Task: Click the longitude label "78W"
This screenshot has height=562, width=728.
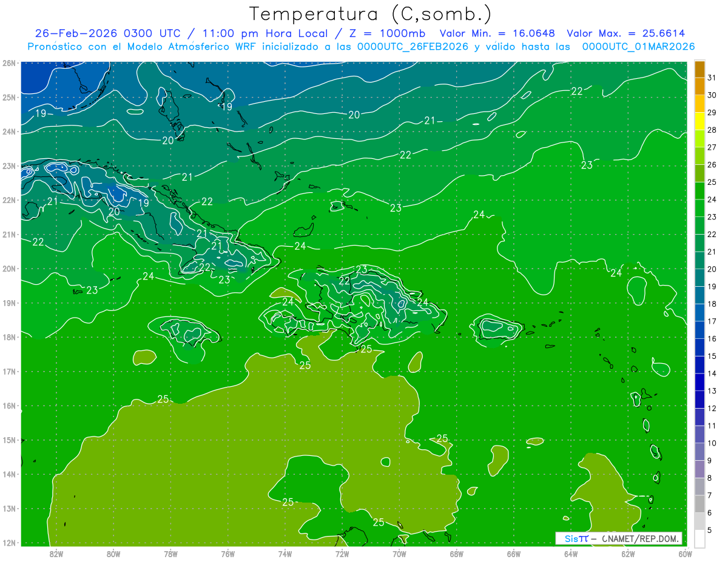Action: click(170, 554)
